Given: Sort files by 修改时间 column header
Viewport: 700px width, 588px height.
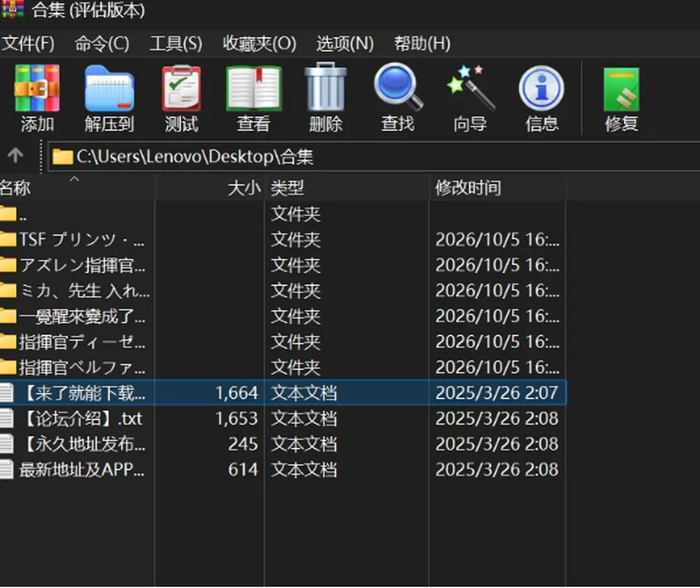Looking at the screenshot, I should 498,187.
